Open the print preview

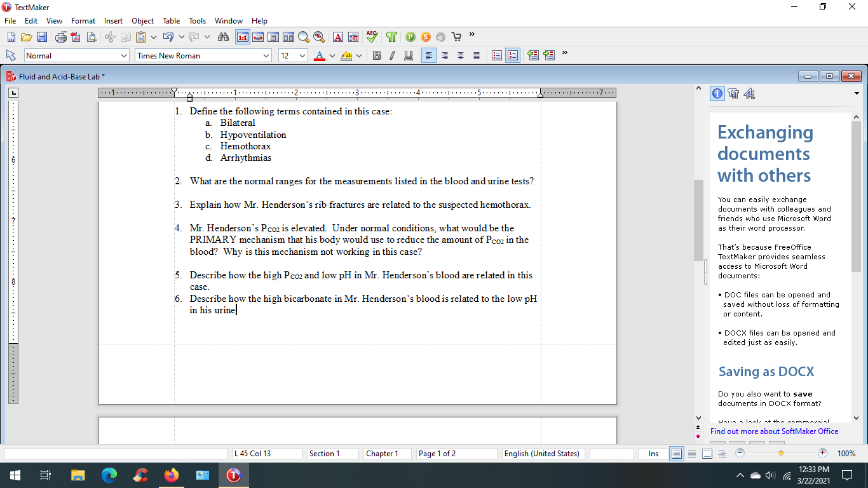(x=91, y=37)
